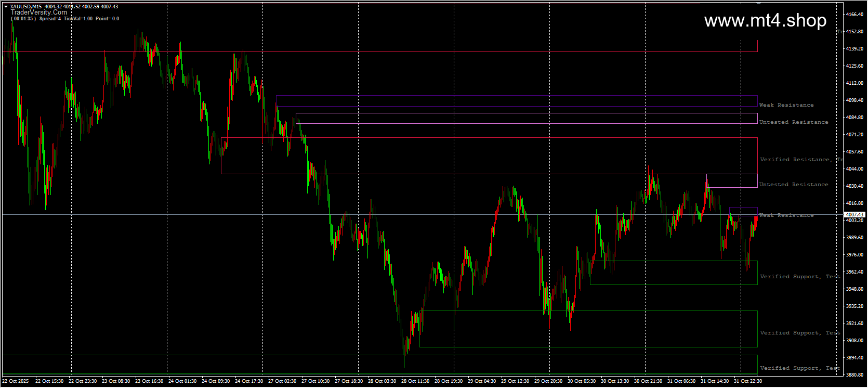Click the 3880.80 price scale label
The width and height of the screenshot is (868, 388).
point(855,374)
